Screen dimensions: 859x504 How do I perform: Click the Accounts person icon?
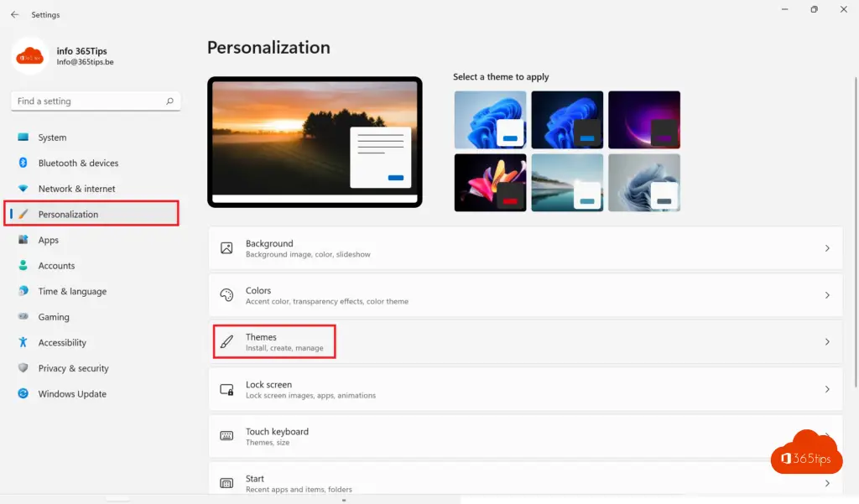(x=23, y=266)
